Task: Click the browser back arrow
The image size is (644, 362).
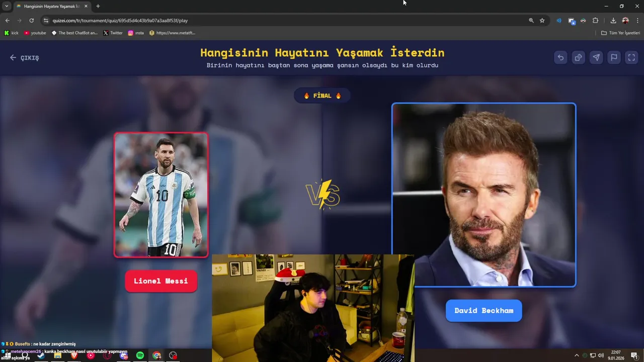Action: point(7,21)
